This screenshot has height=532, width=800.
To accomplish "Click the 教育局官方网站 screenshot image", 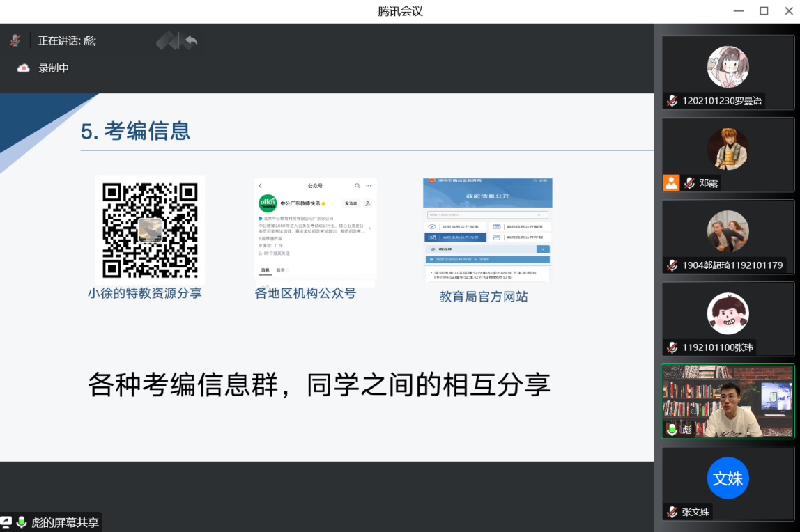I will point(487,230).
